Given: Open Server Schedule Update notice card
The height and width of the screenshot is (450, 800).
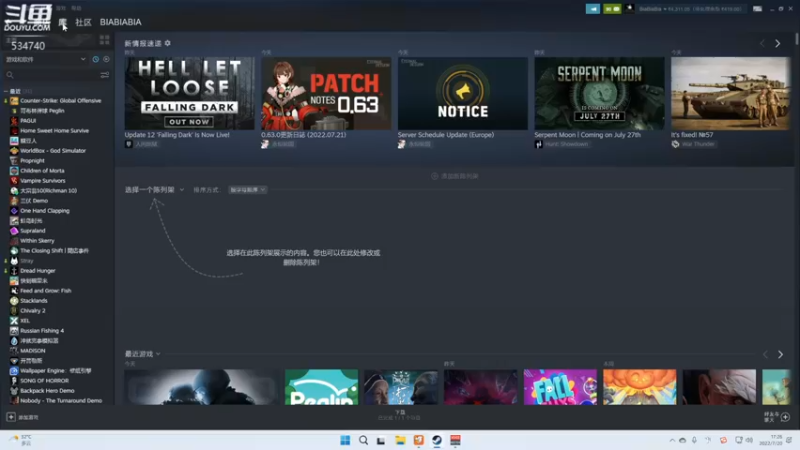Looking at the screenshot, I should point(463,93).
